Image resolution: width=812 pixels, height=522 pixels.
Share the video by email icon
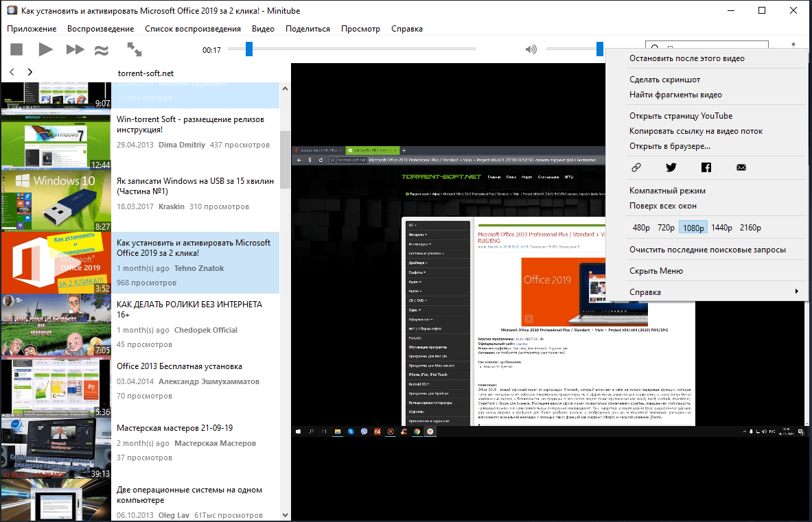(741, 167)
